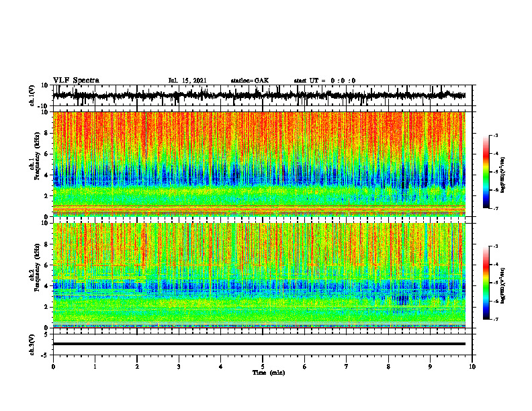Screen dimensions: 532x411
Task: Click the flat ch.3 voltage line
Action: pos(259,344)
